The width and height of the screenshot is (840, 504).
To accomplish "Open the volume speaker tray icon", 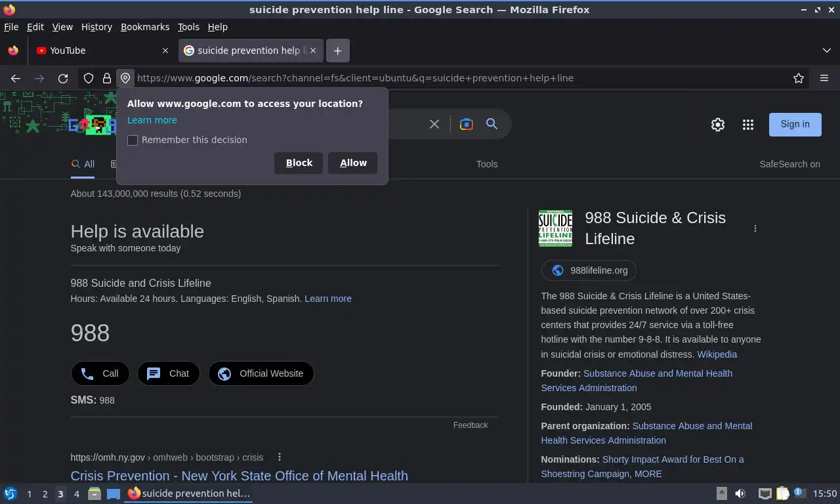I will tap(740, 493).
